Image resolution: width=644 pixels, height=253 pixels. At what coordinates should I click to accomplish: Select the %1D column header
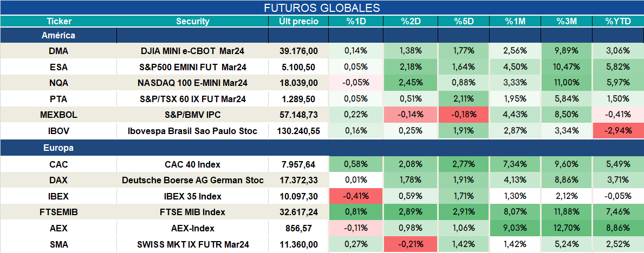(x=356, y=21)
